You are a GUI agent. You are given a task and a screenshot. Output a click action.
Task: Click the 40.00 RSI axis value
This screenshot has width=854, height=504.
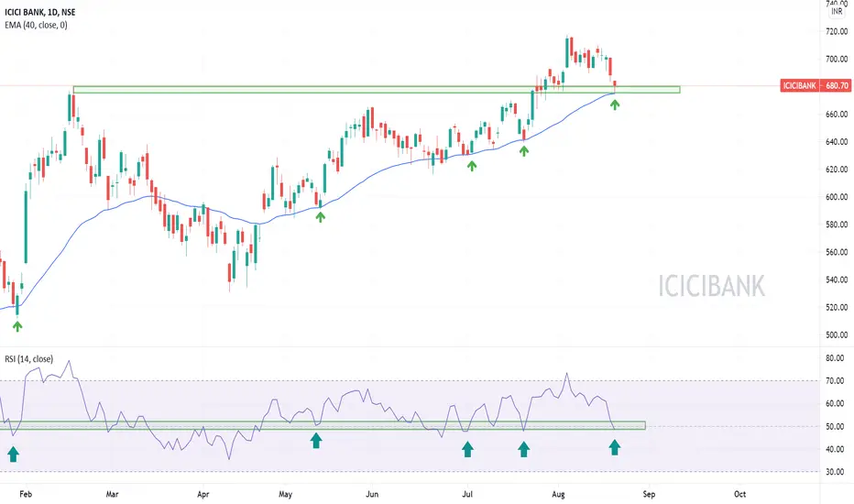(835, 450)
